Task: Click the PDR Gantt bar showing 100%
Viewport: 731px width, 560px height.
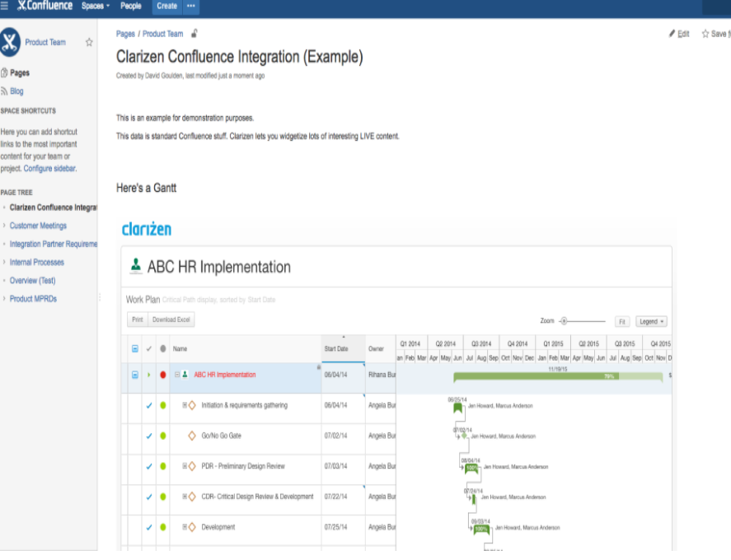Action: pos(471,469)
